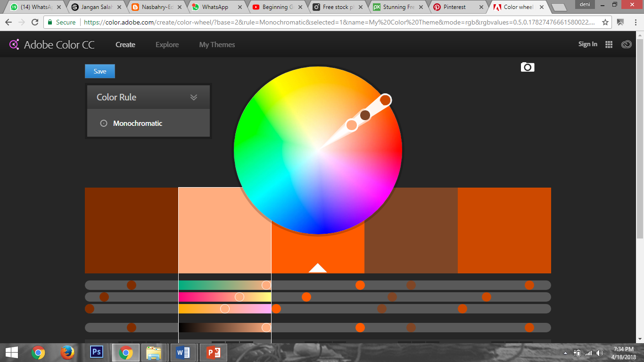The height and width of the screenshot is (362, 644).
Task: Click the Creative Cloud icon
Action: click(626, 44)
